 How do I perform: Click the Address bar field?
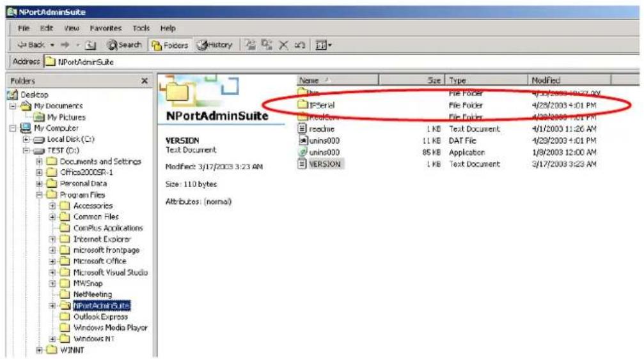[341, 62]
